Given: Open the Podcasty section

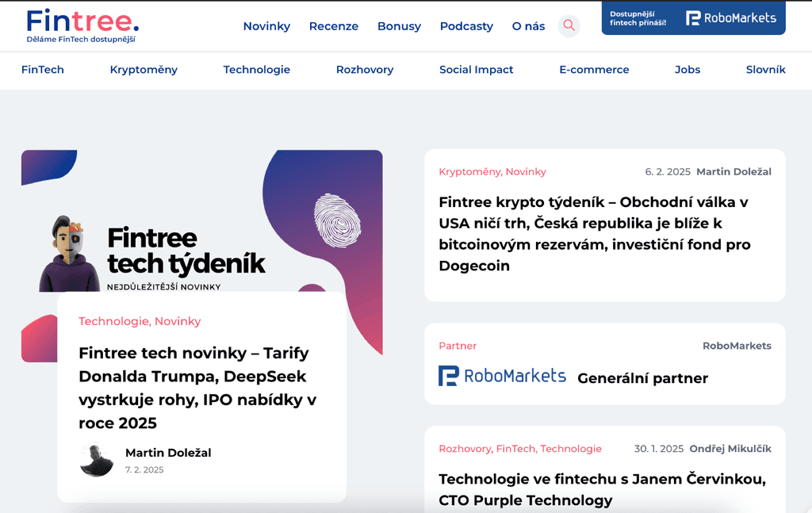Looking at the screenshot, I should pyautogui.click(x=466, y=26).
